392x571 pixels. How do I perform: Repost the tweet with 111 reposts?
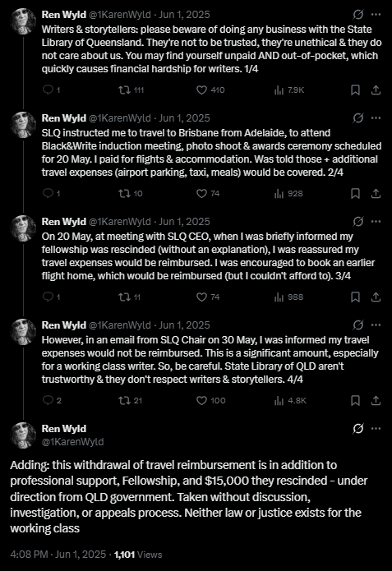point(131,90)
